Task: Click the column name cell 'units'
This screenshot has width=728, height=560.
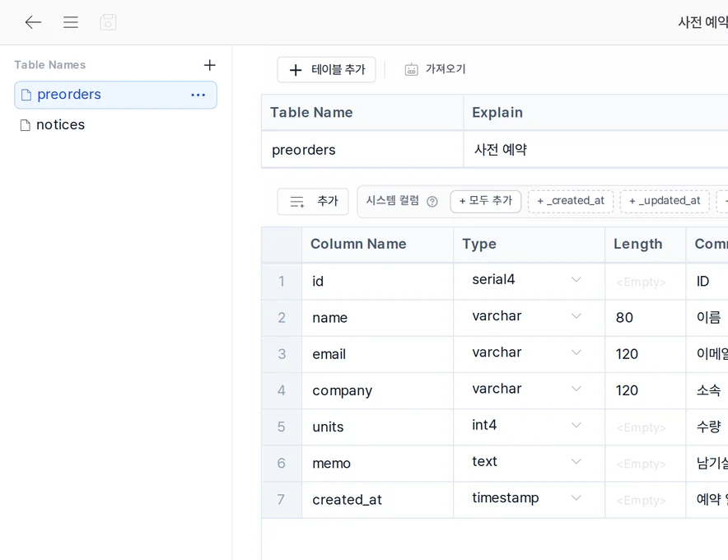Action: tap(377, 427)
